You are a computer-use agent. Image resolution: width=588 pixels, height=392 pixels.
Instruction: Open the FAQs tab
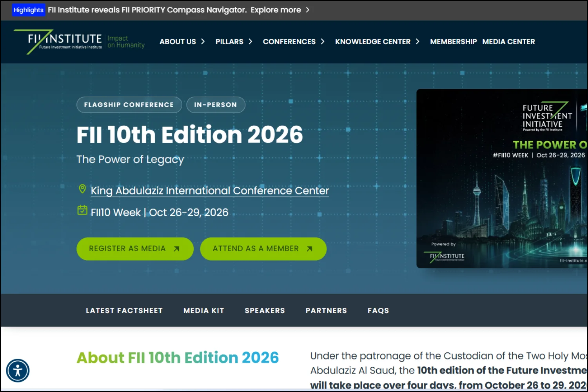(x=378, y=310)
